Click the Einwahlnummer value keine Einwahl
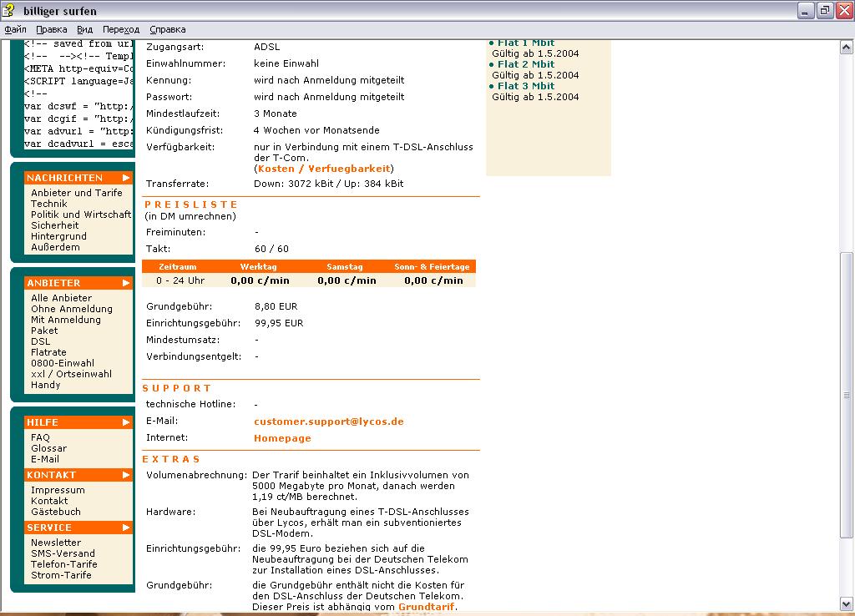This screenshot has height=616, width=855. click(286, 63)
